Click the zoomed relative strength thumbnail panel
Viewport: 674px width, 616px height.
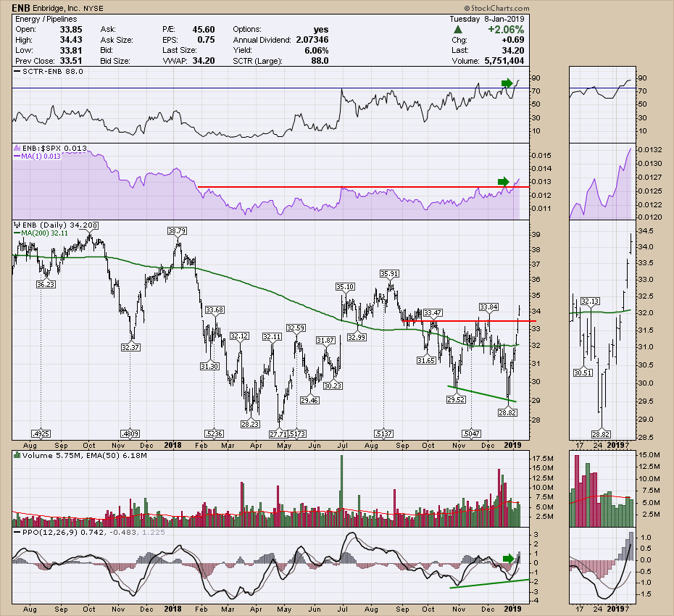pyautogui.click(x=602, y=181)
